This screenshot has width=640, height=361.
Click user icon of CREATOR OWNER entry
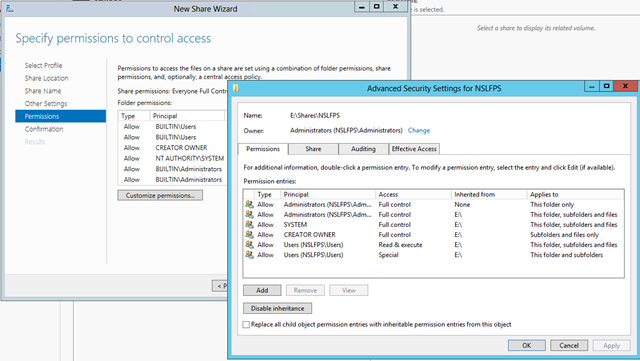tap(249, 234)
